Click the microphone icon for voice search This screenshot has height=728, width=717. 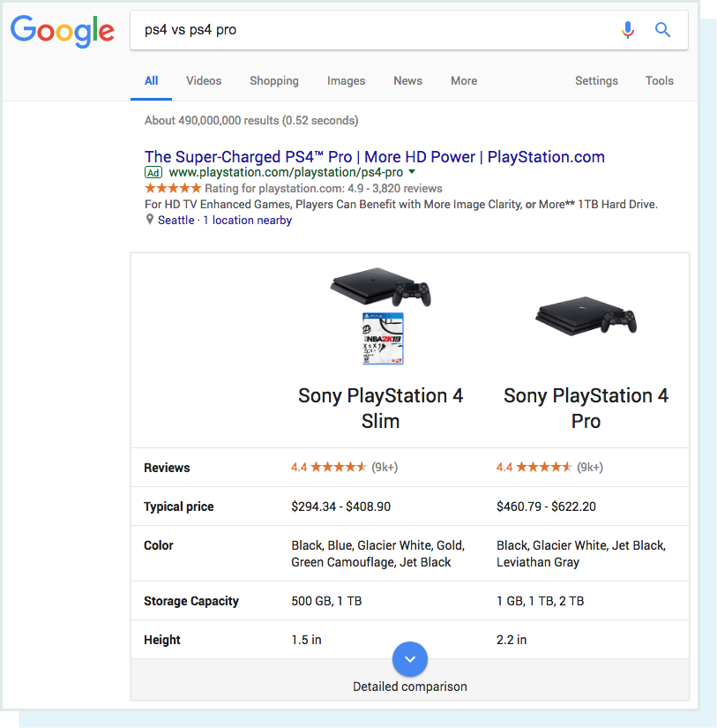click(x=628, y=29)
